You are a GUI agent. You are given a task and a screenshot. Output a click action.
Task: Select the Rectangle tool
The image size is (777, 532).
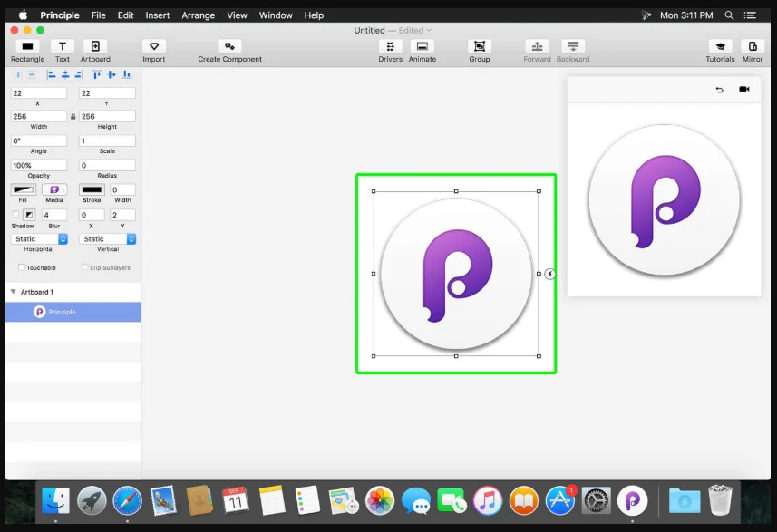27,46
